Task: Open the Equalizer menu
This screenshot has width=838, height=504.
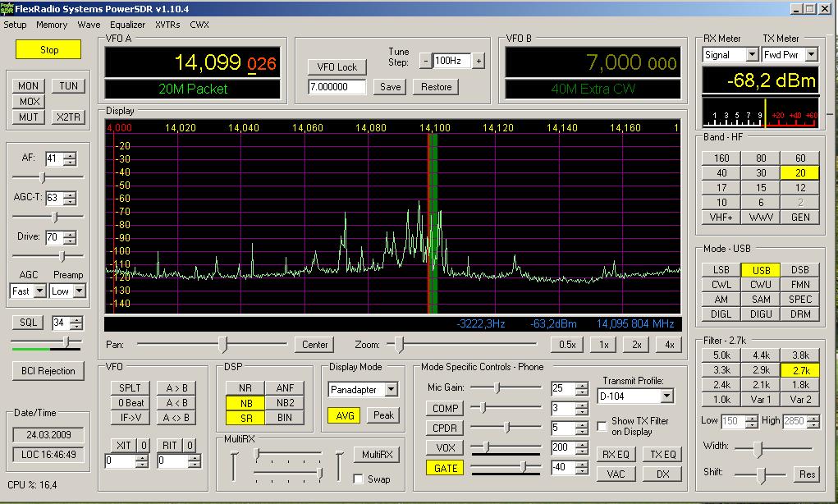Action: point(127,25)
